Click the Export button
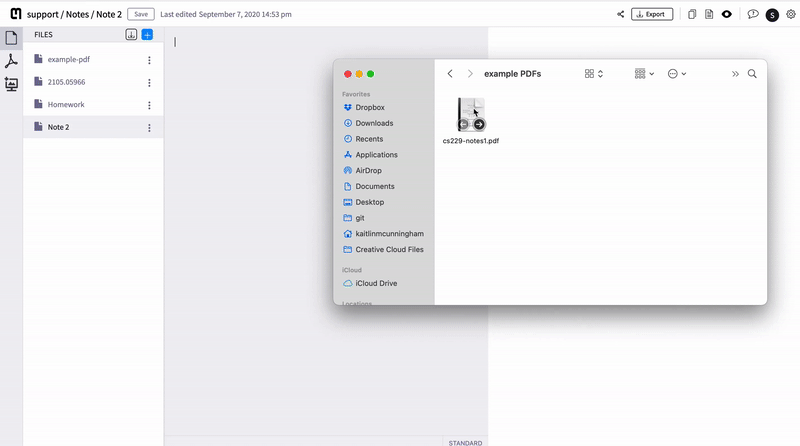 pos(652,14)
